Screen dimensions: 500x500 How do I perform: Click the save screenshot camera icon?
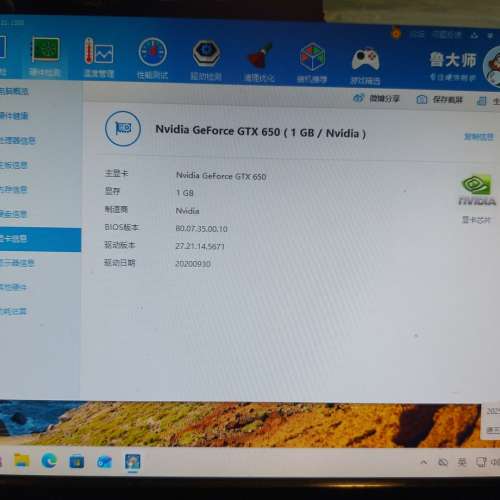pyautogui.click(x=422, y=99)
